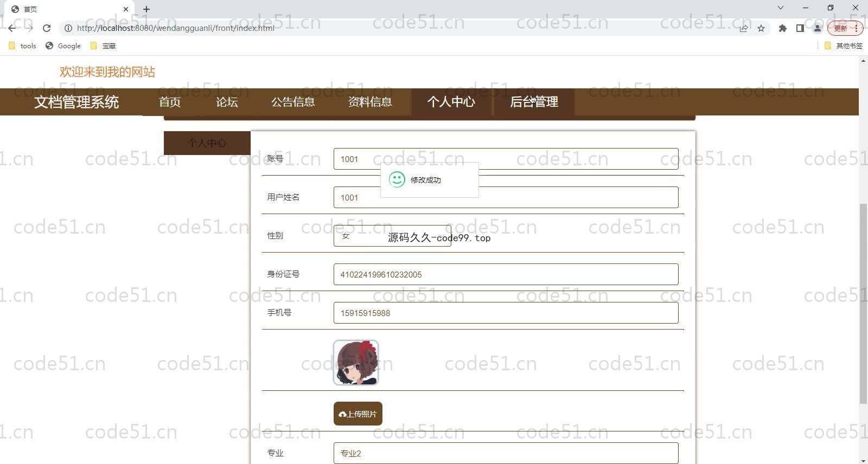Go to 论坛 in navigation bar
Viewport: 868px width, 464px height.
coord(227,102)
